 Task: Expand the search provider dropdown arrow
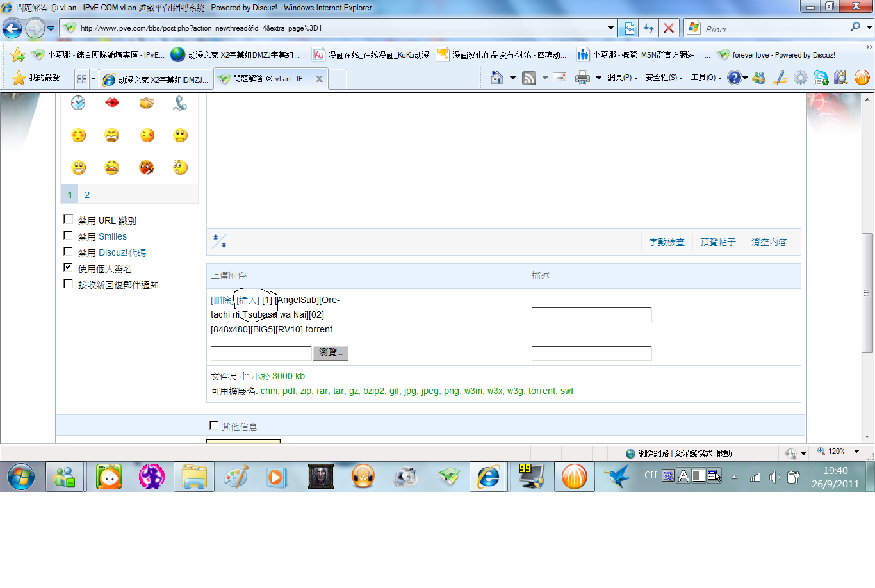[869, 27]
